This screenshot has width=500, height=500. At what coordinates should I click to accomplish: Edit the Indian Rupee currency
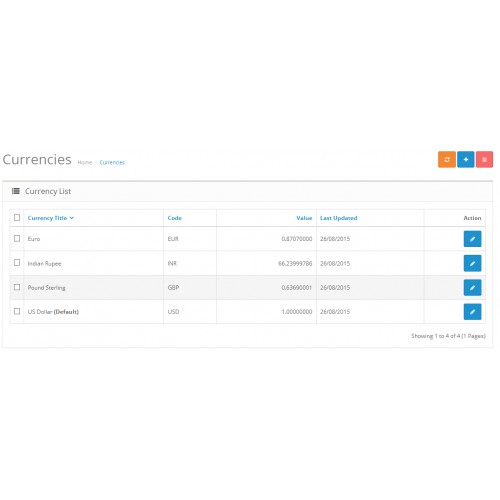[x=472, y=263]
